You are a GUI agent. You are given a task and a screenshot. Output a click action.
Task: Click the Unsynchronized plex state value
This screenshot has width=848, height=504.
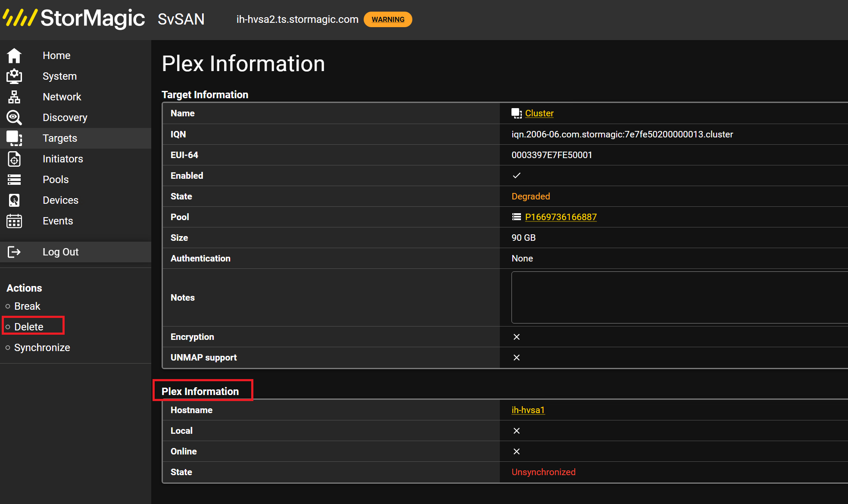coord(543,472)
